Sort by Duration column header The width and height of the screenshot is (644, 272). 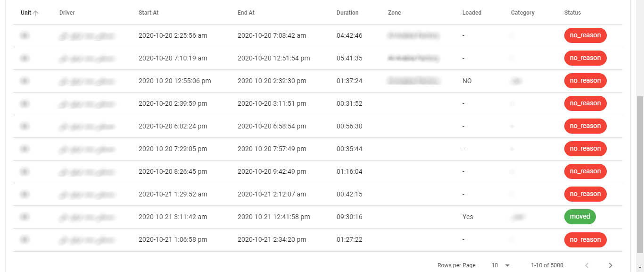tap(347, 13)
